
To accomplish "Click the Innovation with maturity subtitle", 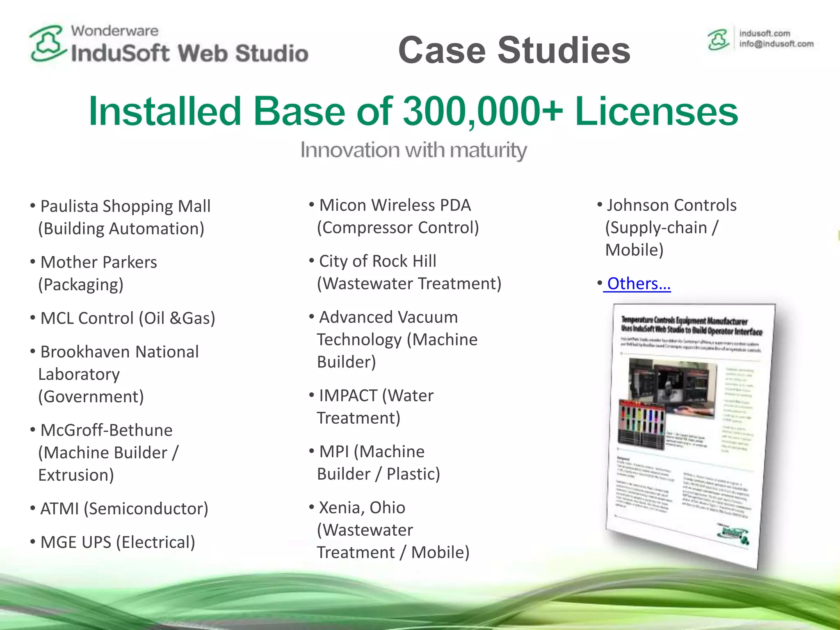I will coord(413,150).
